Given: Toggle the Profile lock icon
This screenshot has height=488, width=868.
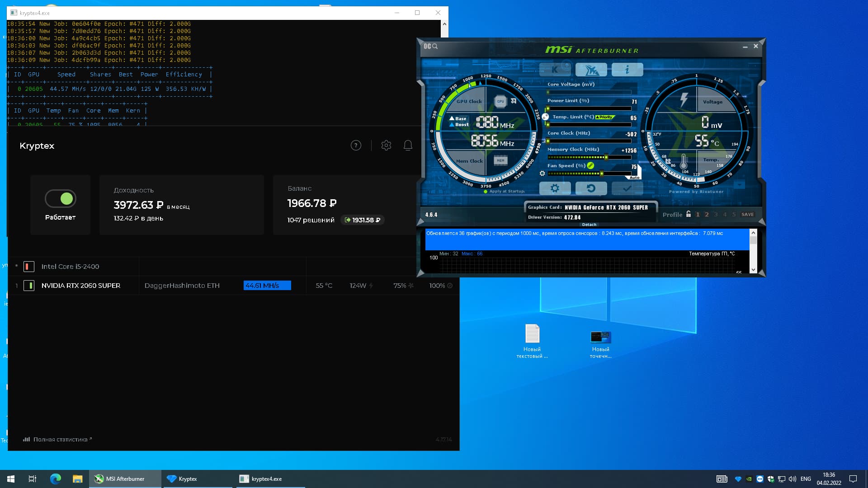Looking at the screenshot, I should [x=689, y=214].
